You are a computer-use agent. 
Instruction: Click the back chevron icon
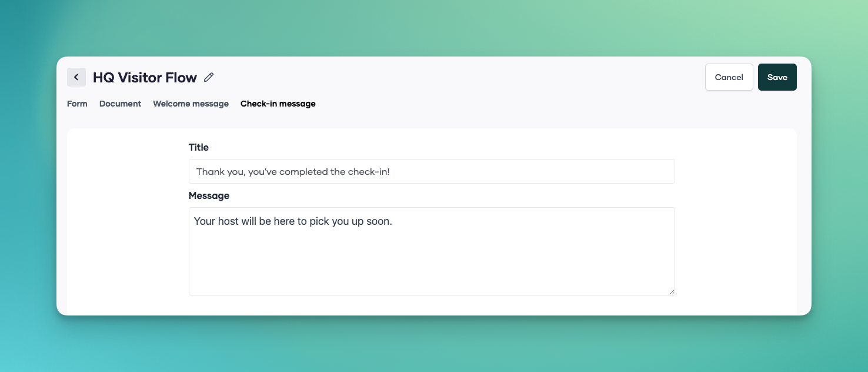coord(76,77)
